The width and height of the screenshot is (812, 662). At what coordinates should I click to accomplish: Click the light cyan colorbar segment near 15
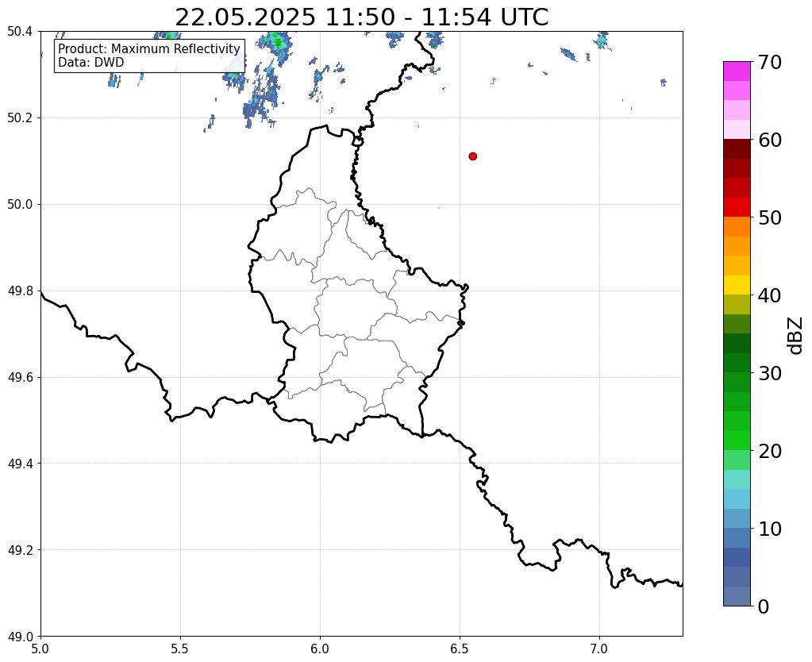click(x=737, y=479)
